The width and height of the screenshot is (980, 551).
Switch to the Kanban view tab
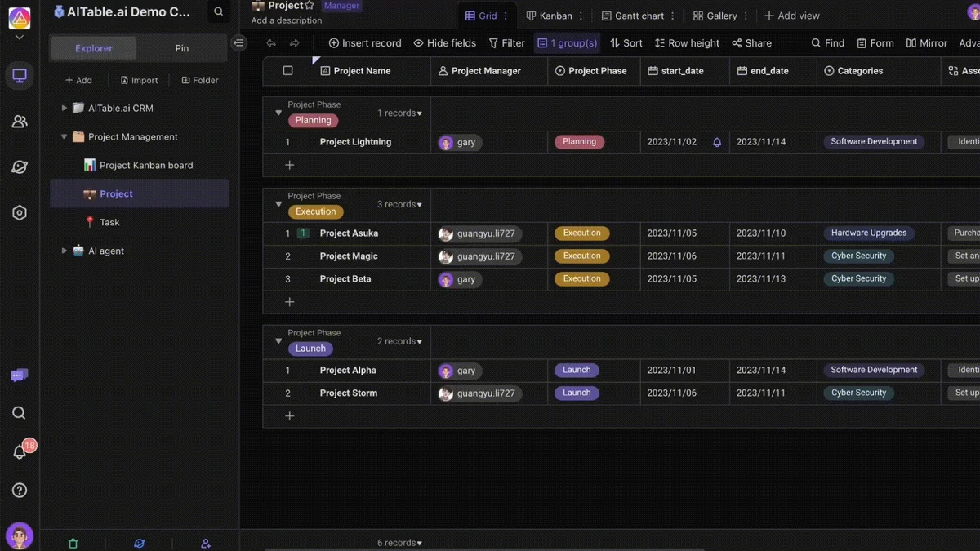tap(549, 16)
